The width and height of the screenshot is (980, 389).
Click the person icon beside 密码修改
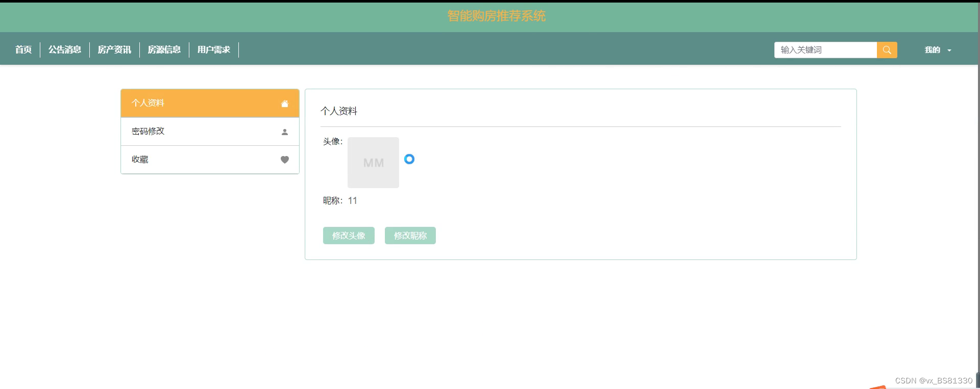(285, 132)
